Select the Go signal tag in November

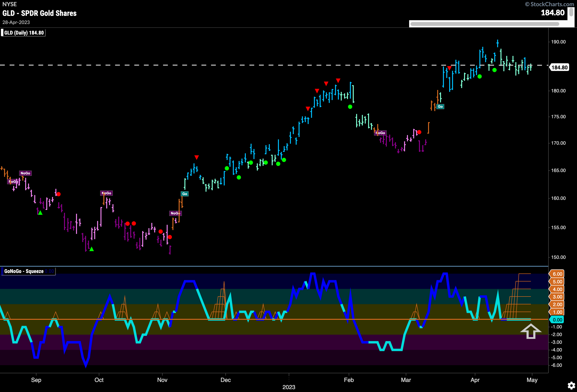pos(184,194)
